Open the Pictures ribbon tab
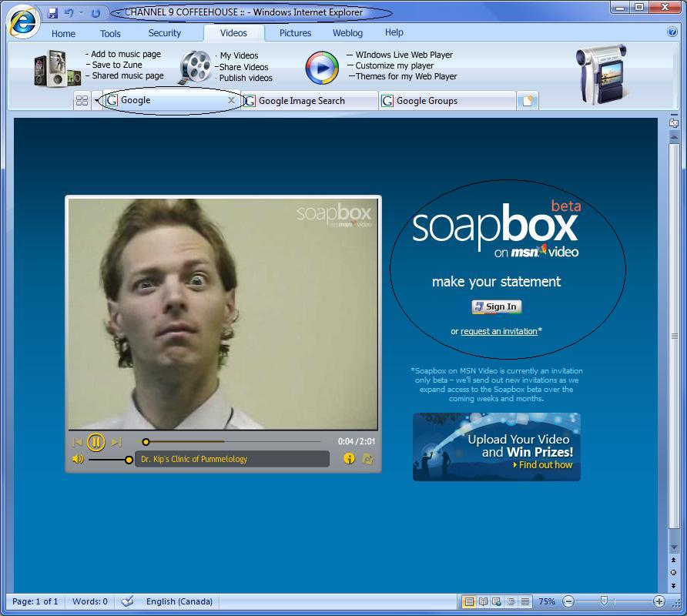Screen dimensions: 687x616 pyautogui.click(x=295, y=33)
